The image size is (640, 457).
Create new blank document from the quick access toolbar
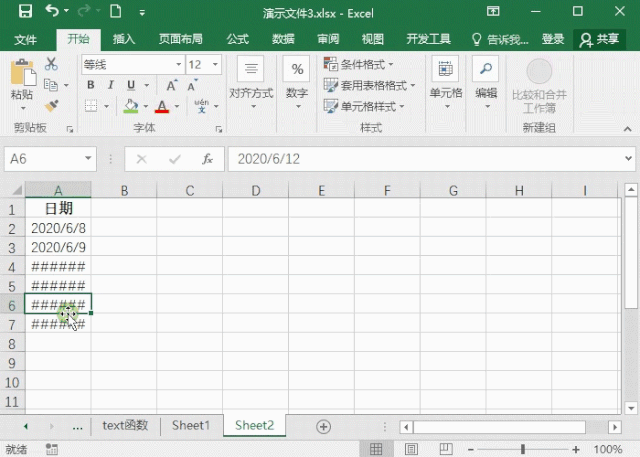116,11
